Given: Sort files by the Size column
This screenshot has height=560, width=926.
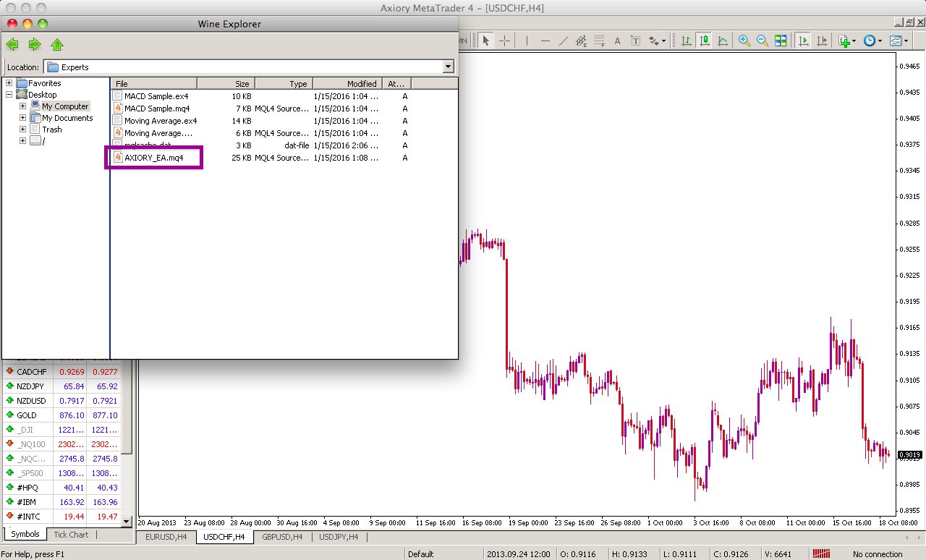Looking at the screenshot, I should coord(226,84).
